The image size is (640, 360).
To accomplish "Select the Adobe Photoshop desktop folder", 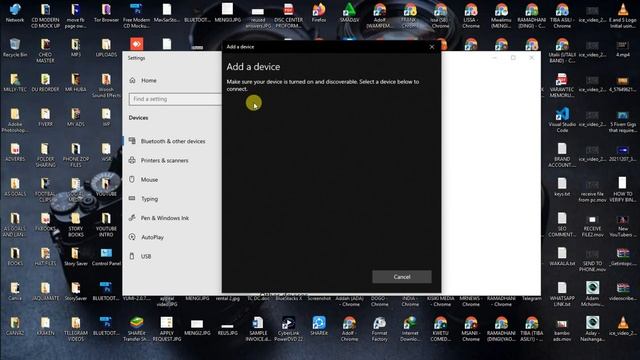I will coord(15,120).
